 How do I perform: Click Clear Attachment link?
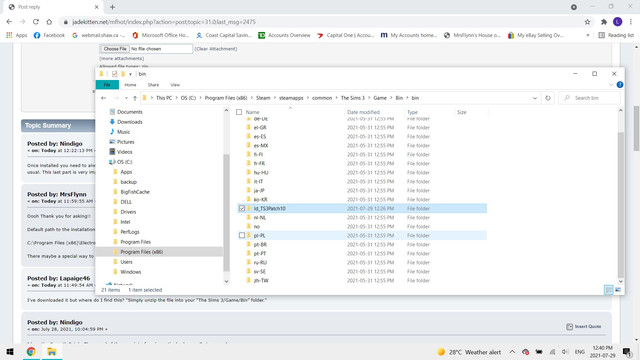(216, 49)
